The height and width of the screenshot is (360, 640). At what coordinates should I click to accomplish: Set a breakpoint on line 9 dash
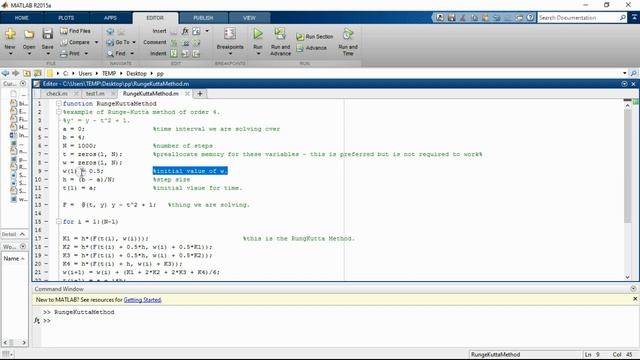(x=46, y=171)
